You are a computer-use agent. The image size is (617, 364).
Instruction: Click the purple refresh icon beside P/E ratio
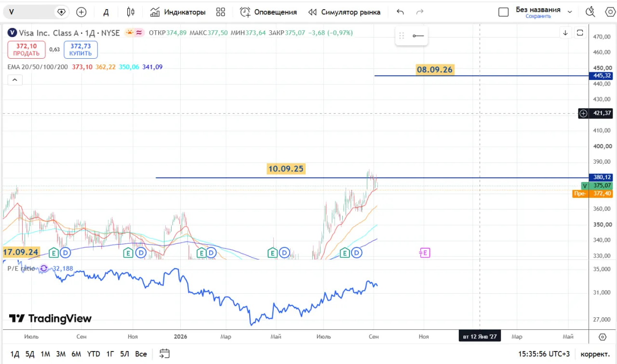tap(44, 268)
